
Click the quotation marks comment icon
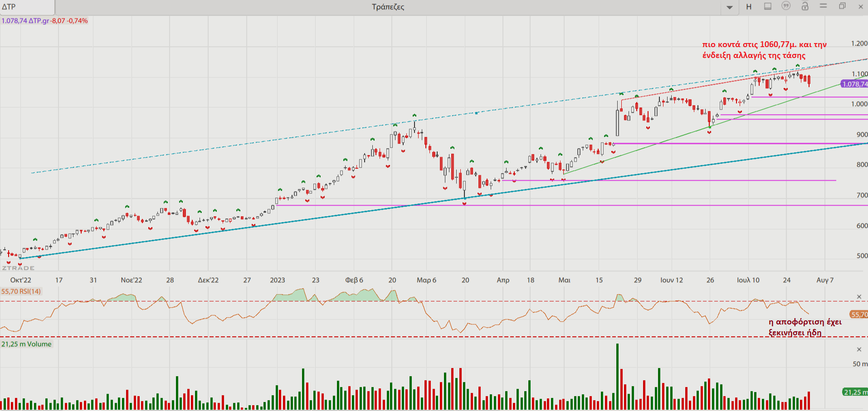786,6
